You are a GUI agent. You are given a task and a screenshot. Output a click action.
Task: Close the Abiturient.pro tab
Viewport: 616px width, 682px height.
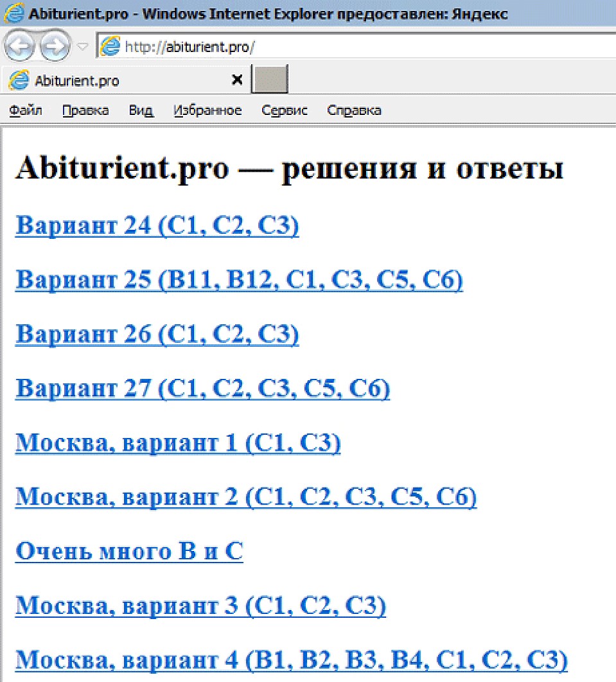pos(237,80)
